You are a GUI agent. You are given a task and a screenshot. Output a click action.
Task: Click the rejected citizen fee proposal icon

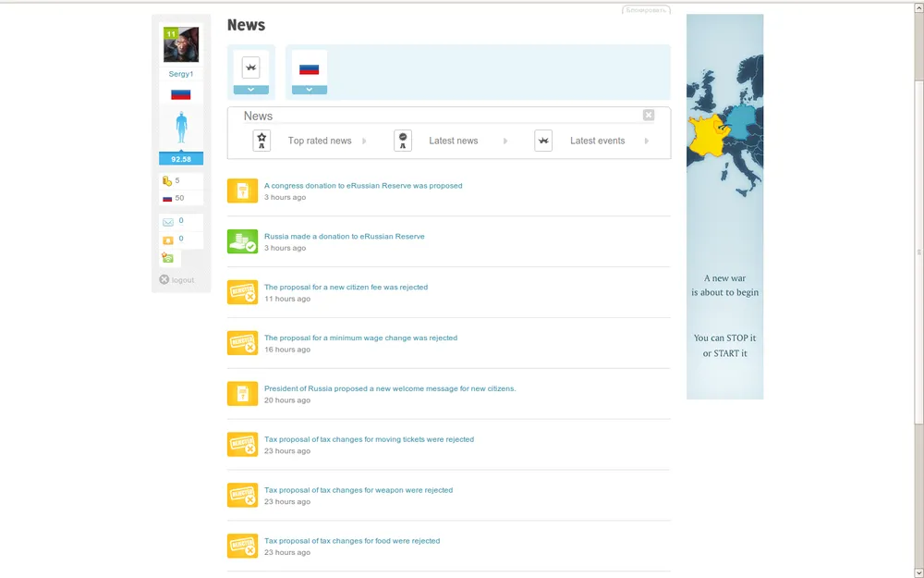[242, 292]
